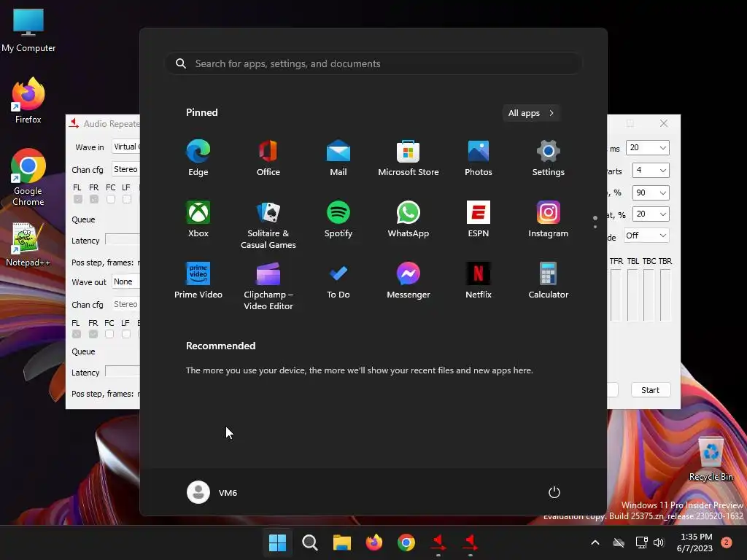Show hidden tray icons chevron
This screenshot has width=747, height=560.
595,542
